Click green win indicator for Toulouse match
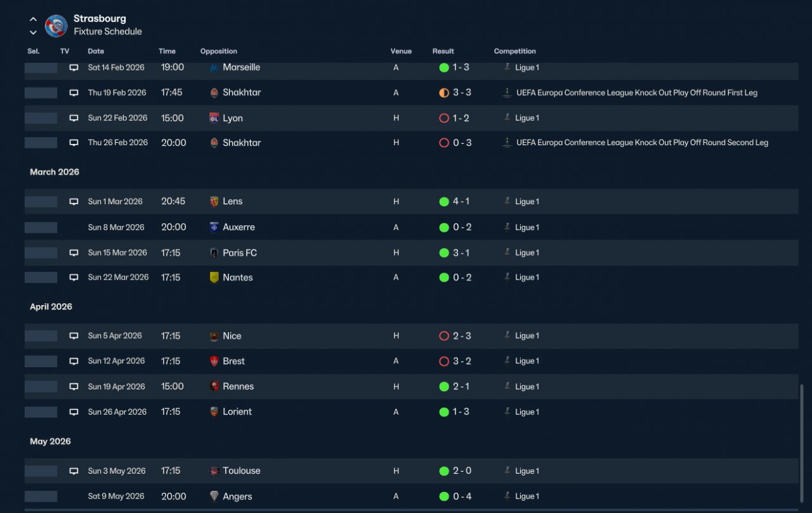 pos(444,471)
